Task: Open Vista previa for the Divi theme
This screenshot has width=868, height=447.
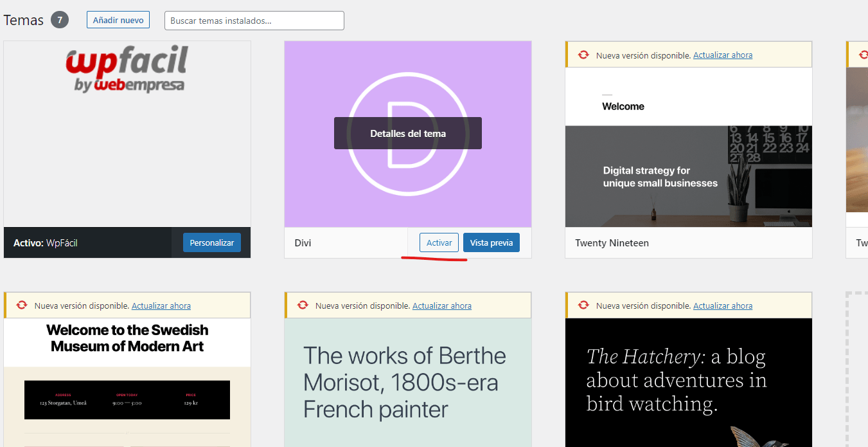Action: 492,242
